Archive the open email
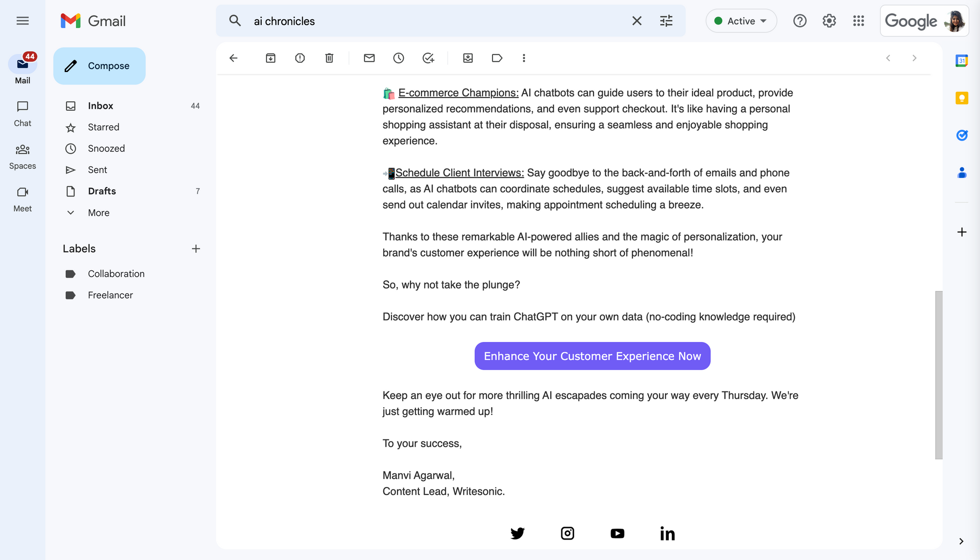 270,58
